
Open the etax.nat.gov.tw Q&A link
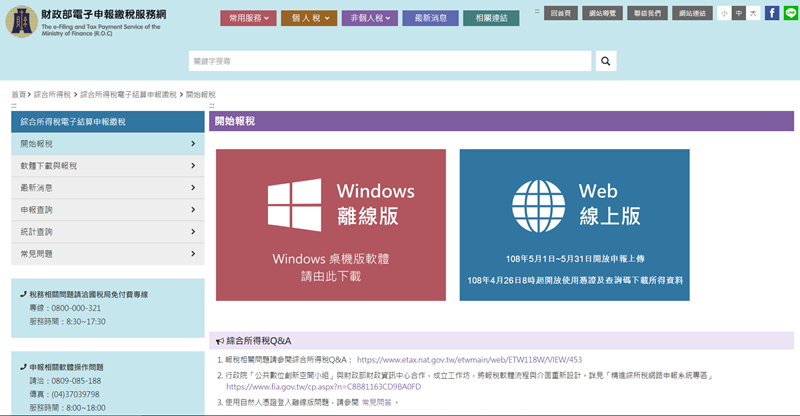pos(469,359)
